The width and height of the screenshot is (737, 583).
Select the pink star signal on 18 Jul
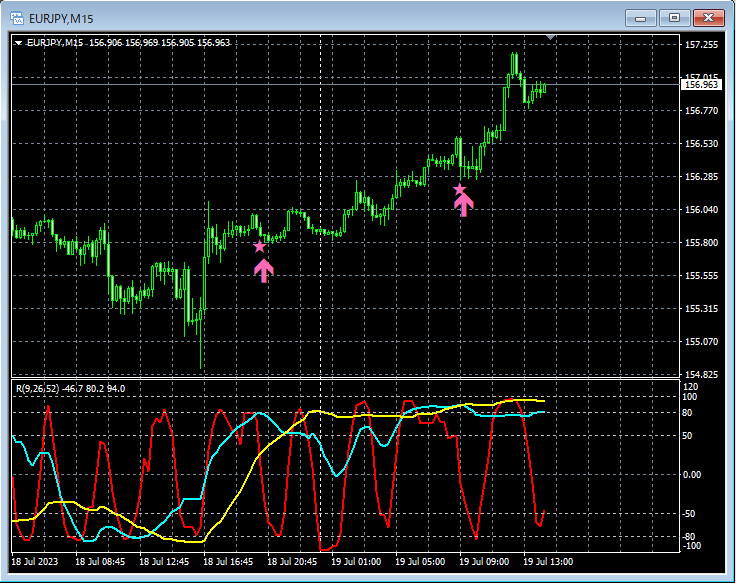pos(259,246)
